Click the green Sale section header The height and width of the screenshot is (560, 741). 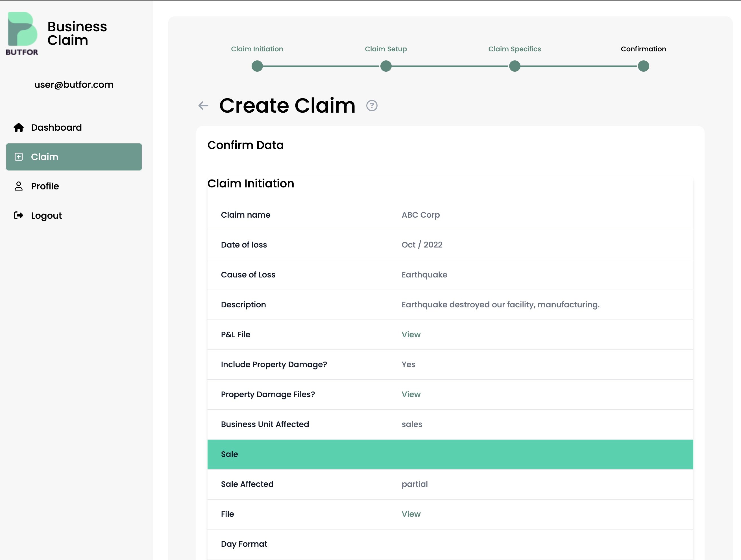(450, 454)
